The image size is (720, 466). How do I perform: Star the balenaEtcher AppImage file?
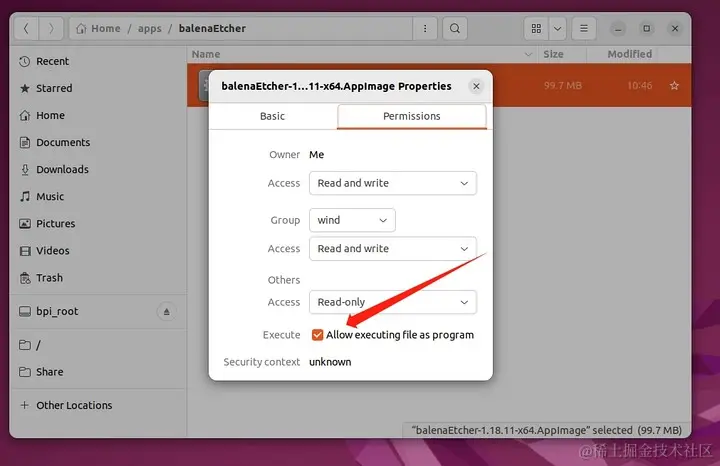(674, 85)
